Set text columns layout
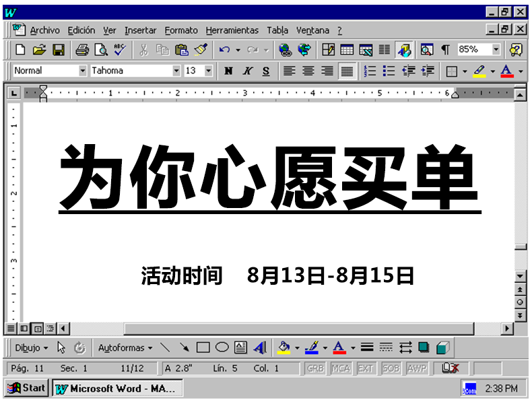Screen dimensions: 532x408 (x=385, y=50)
